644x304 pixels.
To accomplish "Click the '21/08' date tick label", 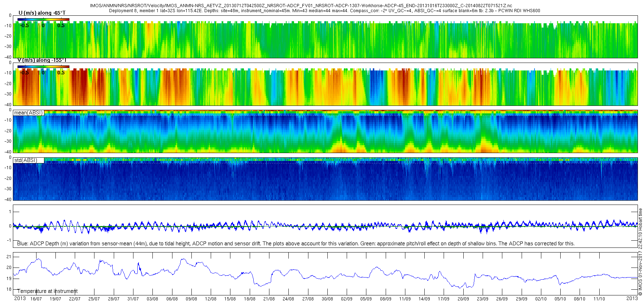I will point(269,299).
